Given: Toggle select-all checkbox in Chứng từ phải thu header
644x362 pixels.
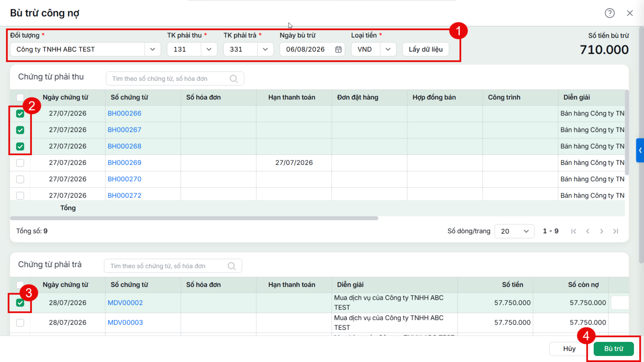Looking at the screenshot, I should pos(20,97).
